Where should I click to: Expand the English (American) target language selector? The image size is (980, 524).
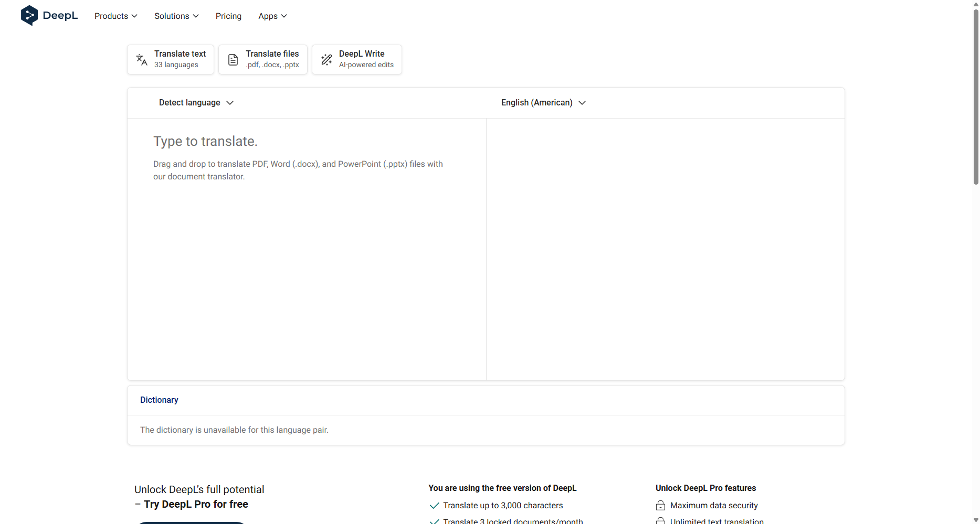543,103
